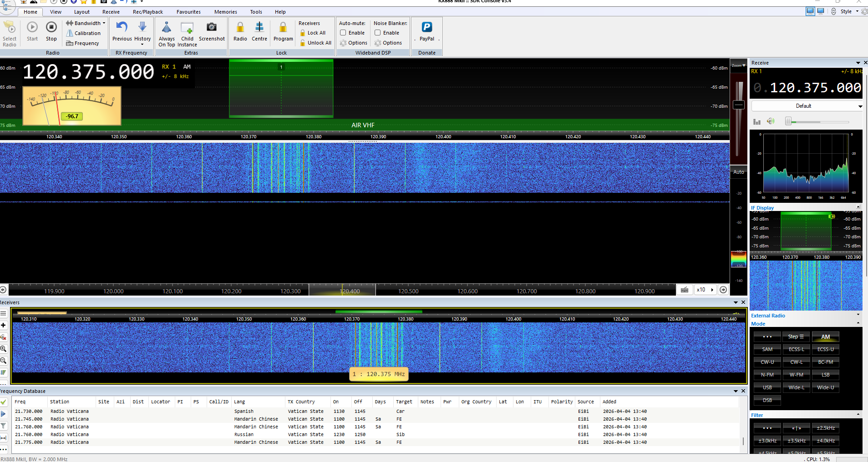The height and width of the screenshot is (462, 868).
Task: Open the Favourites tab
Action: tap(188, 12)
